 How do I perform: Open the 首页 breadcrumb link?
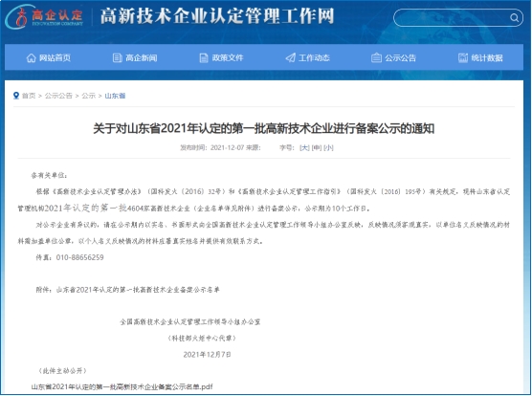(29, 96)
